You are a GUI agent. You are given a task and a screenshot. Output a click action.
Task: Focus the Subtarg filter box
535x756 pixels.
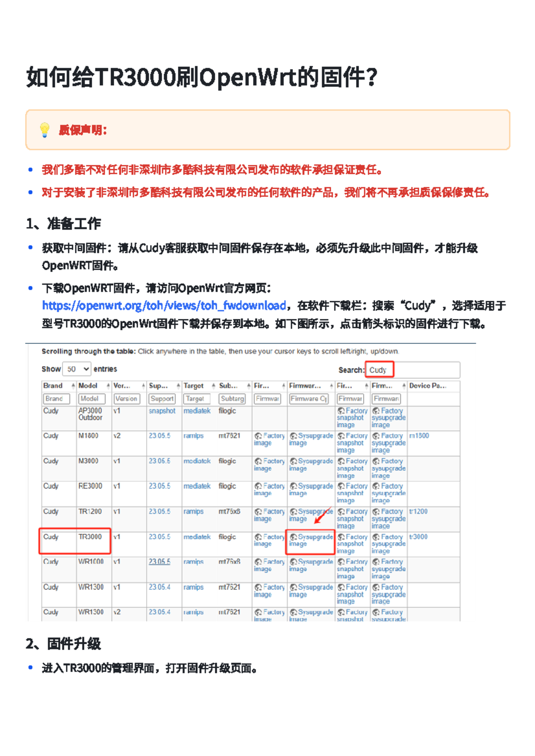click(232, 399)
